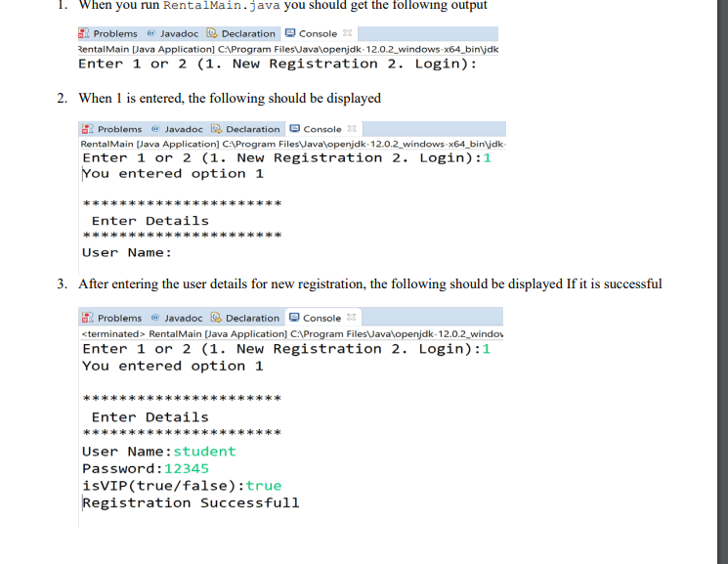Close the Console tab in the second screenshot

point(352,128)
